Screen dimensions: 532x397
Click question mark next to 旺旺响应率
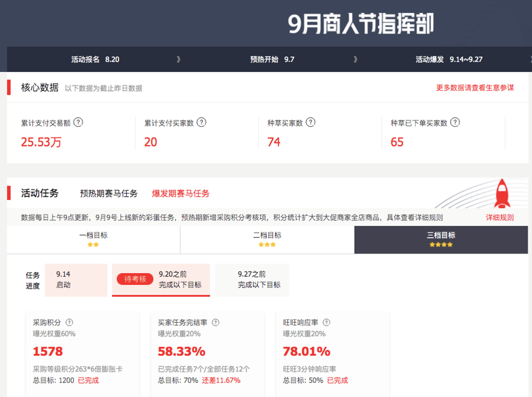[326, 322]
